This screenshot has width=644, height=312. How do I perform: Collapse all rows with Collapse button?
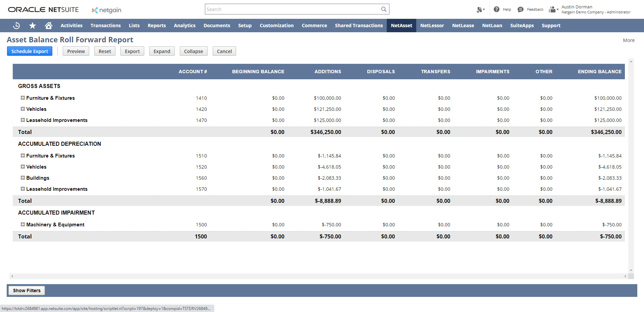coord(194,51)
